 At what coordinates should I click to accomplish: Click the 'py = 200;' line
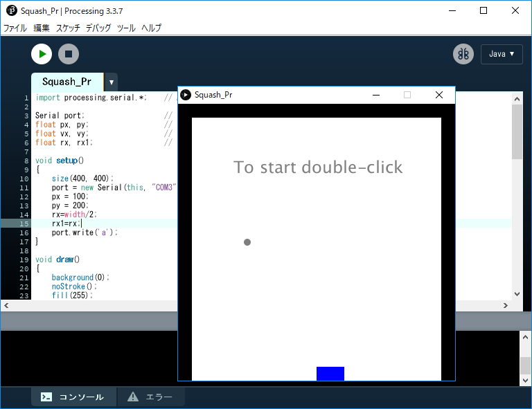(x=70, y=206)
